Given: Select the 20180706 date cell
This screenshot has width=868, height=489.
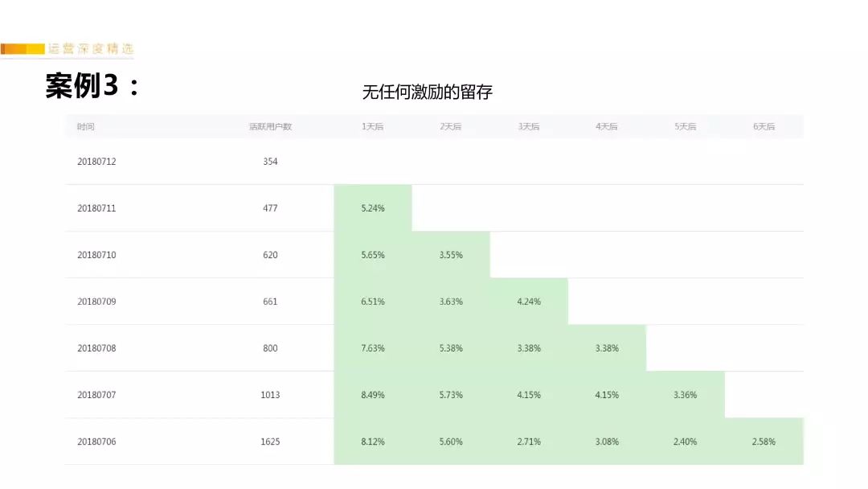Looking at the screenshot, I should click(96, 442).
